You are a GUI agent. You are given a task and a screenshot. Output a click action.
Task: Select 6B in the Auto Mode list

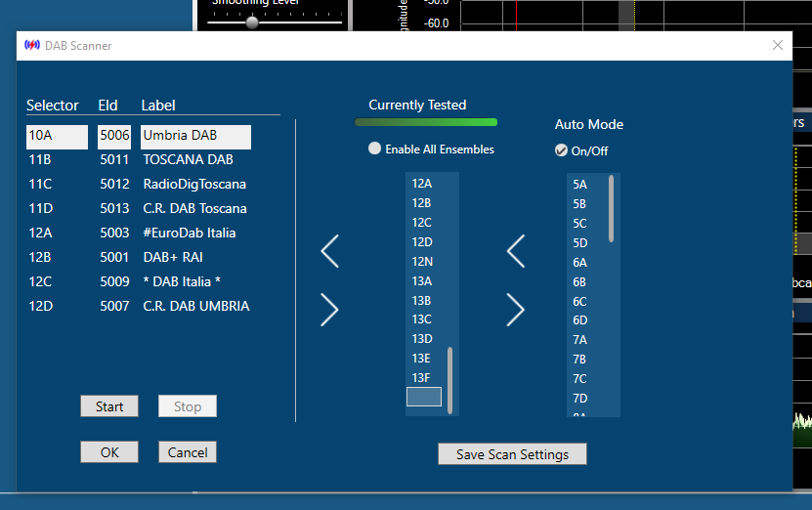579,281
